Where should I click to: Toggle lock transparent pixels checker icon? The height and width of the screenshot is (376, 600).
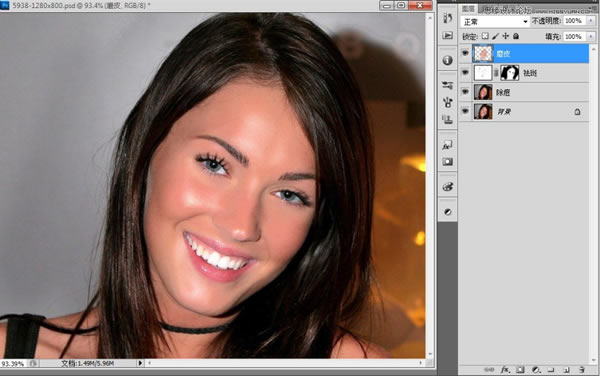[x=485, y=36]
